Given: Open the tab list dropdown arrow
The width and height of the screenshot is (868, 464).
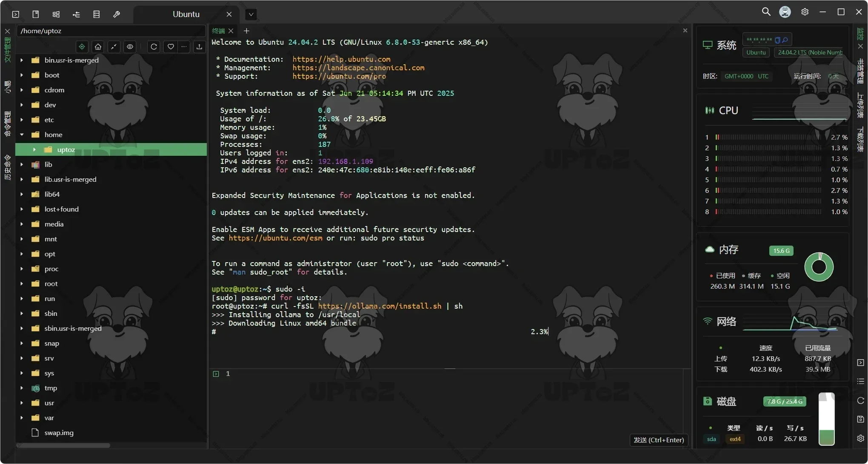Looking at the screenshot, I should pos(251,14).
